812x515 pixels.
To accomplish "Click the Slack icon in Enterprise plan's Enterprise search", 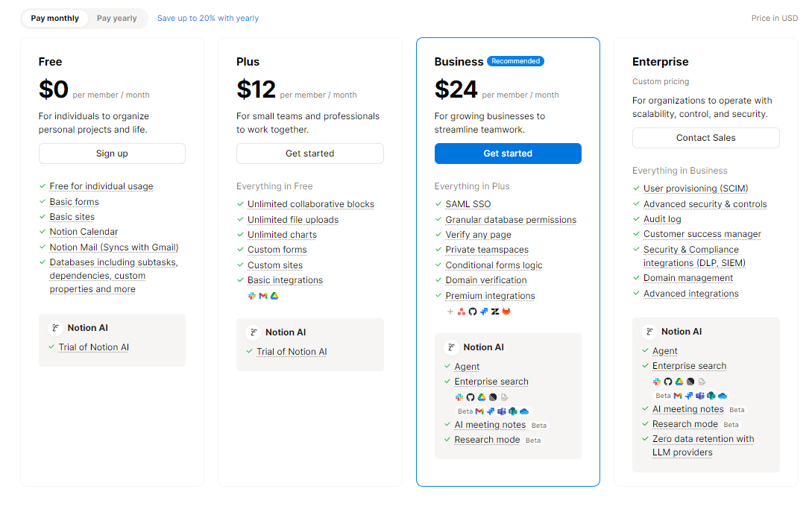I will (x=657, y=382).
